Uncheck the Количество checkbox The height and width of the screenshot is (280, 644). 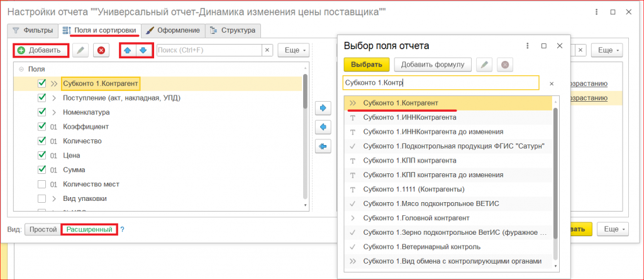click(x=42, y=141)
